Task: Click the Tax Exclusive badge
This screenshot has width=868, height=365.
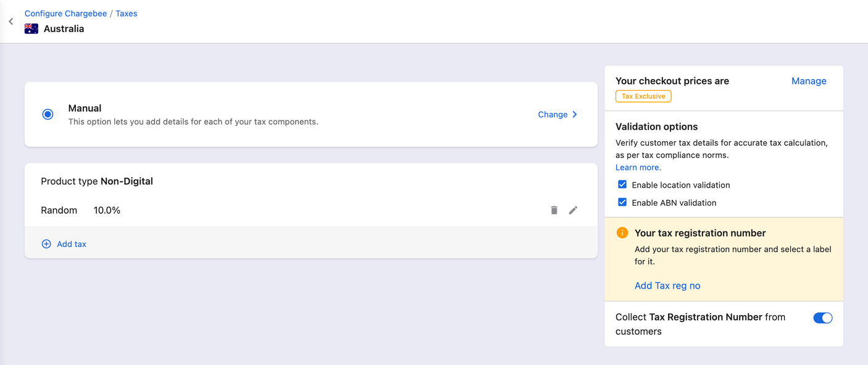Action: point(643,96)
